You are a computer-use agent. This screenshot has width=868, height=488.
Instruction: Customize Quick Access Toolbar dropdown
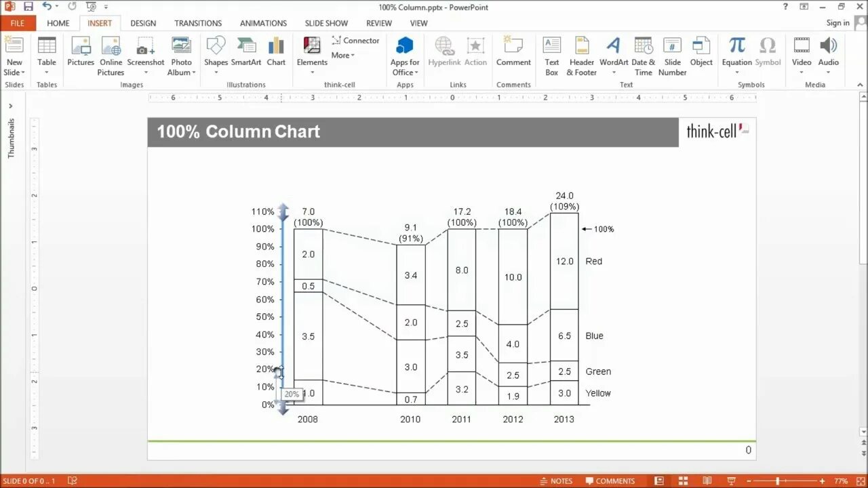[106, 7]
